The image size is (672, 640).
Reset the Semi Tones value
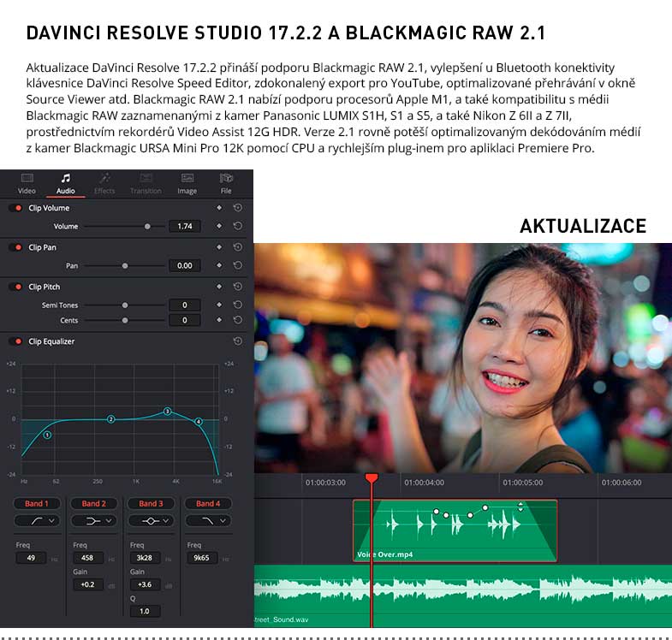[x=237, y=305]
